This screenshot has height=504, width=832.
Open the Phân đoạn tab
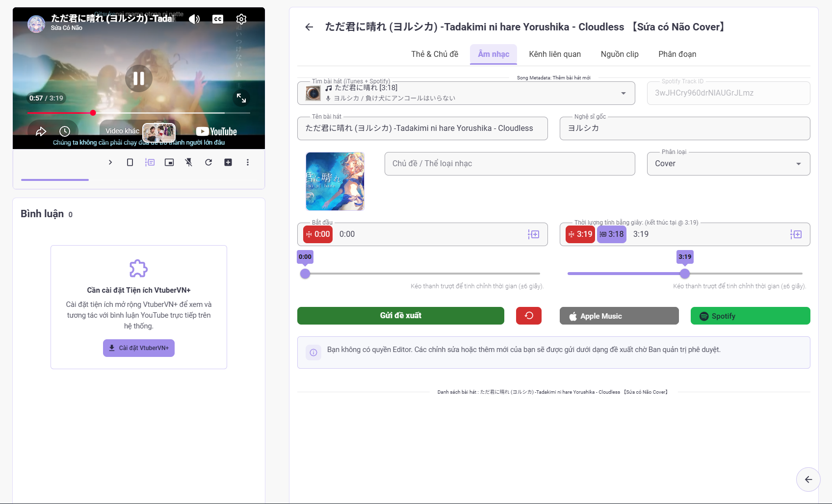tap(677, 54)
